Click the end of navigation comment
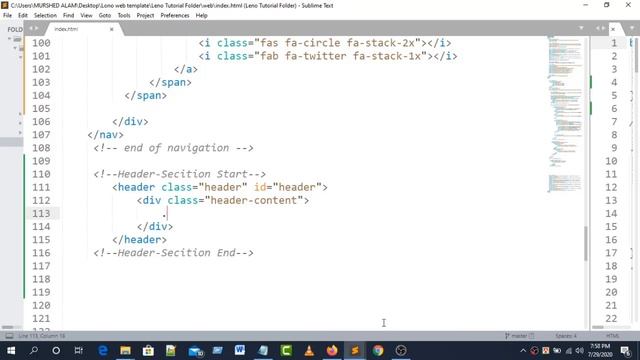Image resolution: width=640 pixels, height=360 pixels. 173,148
